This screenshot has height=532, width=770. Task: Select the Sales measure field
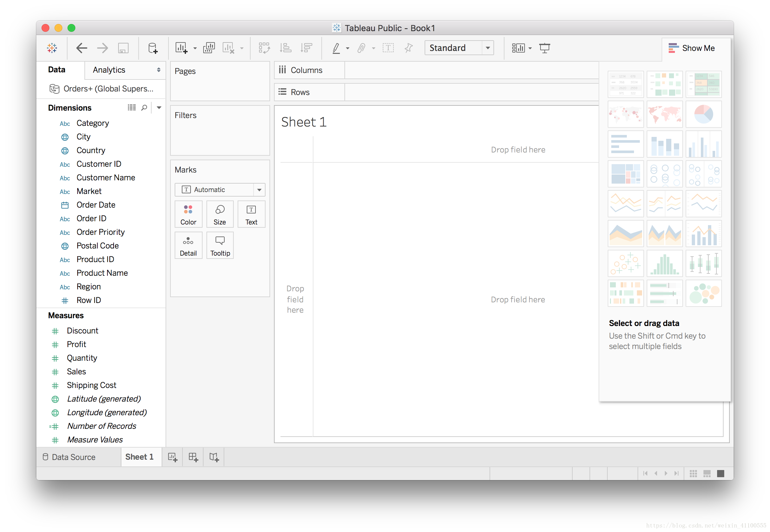click(x=76, y=372)
